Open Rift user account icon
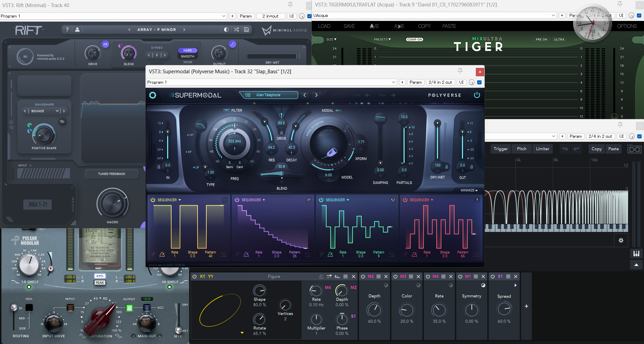The height and width of the screenshot is (344, 644). 77,30
